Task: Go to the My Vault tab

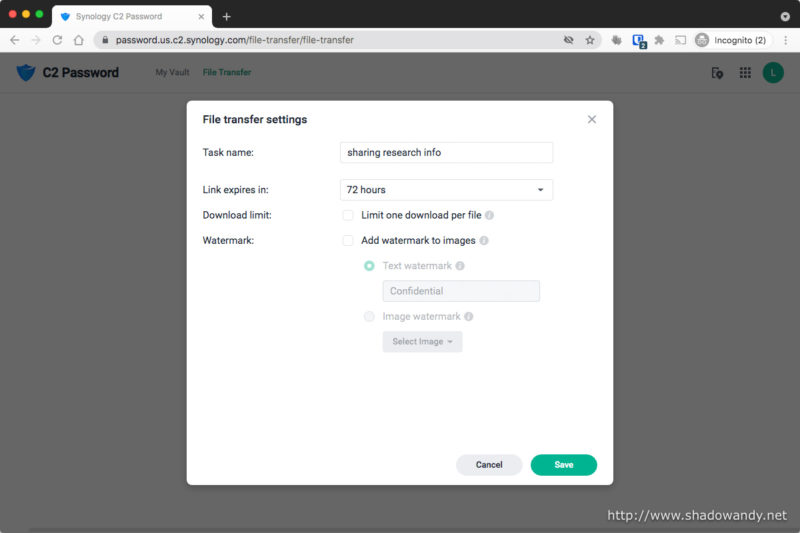Action: pyautogui.click(x=172, y=72)
